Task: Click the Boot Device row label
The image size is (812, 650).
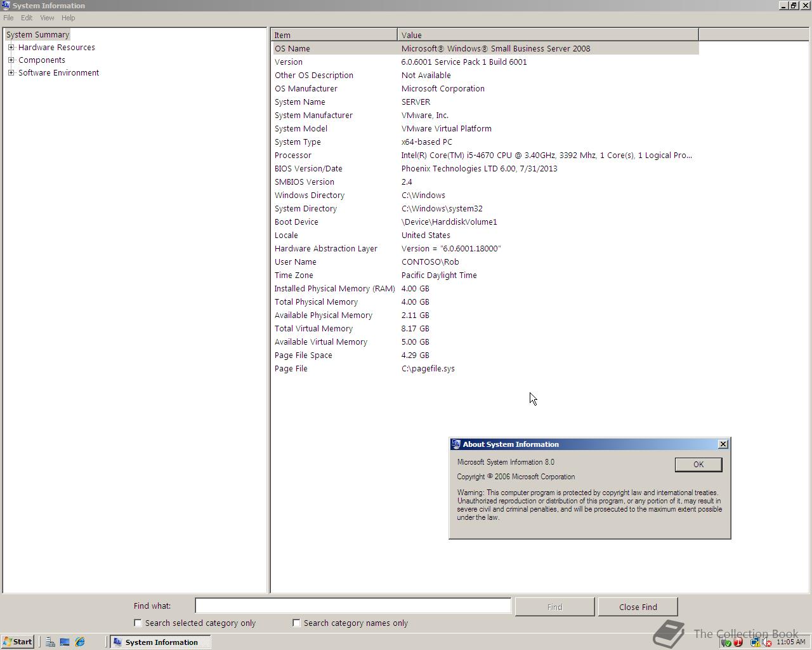Action: pos(296,222)
